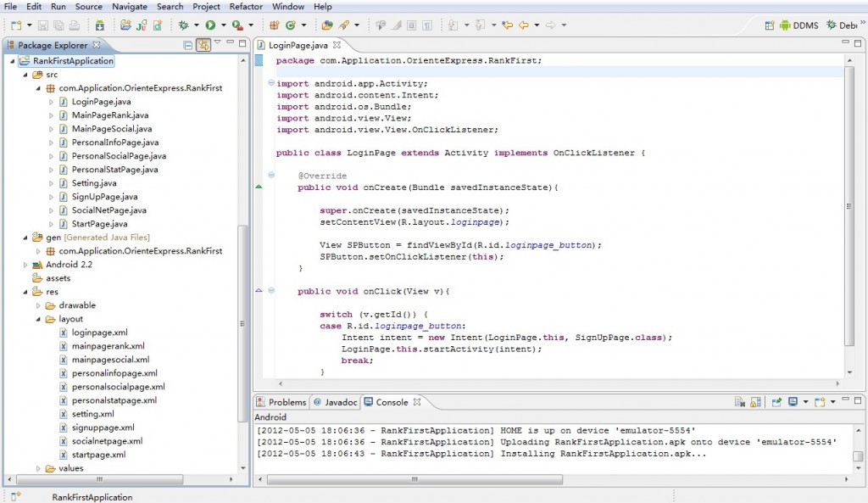Collapse the layout folder
Viewport: 868px width, 503px height.
(38, 319)
